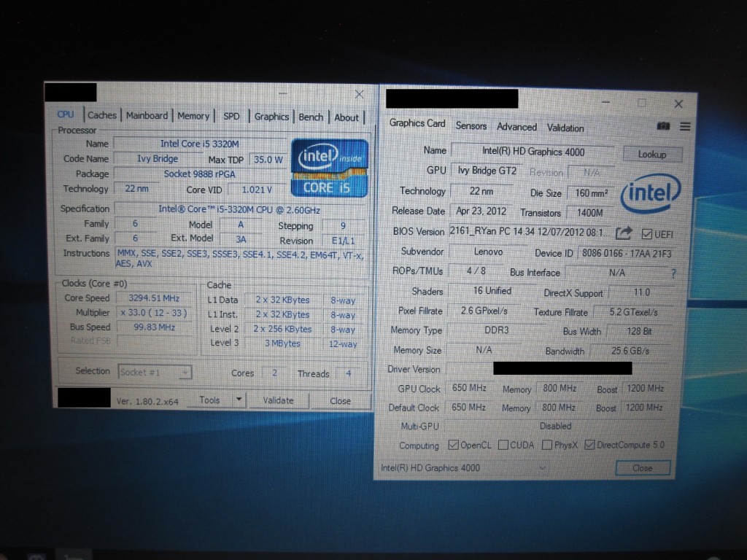Click the Bandwidth value "25.6 GB/s"
Viewport: 747px width, 560px height.
coord(630,351)
